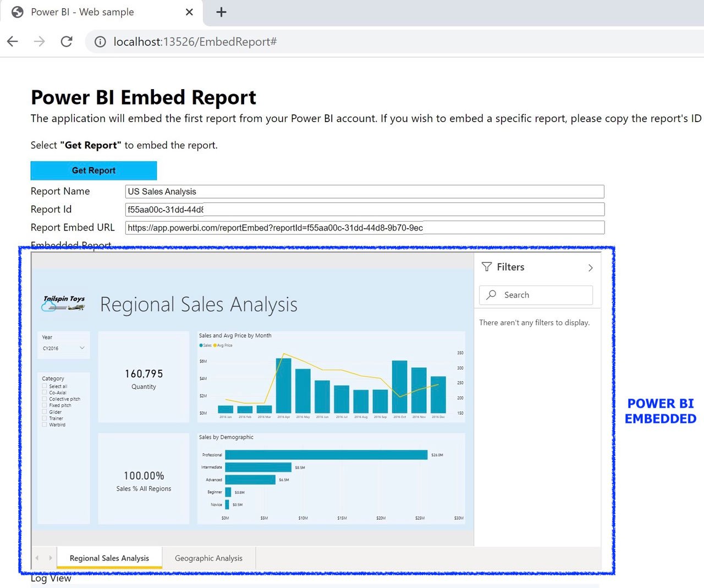Enable the Collective pitch checkbox
The image size is (704, 588).
45,399
